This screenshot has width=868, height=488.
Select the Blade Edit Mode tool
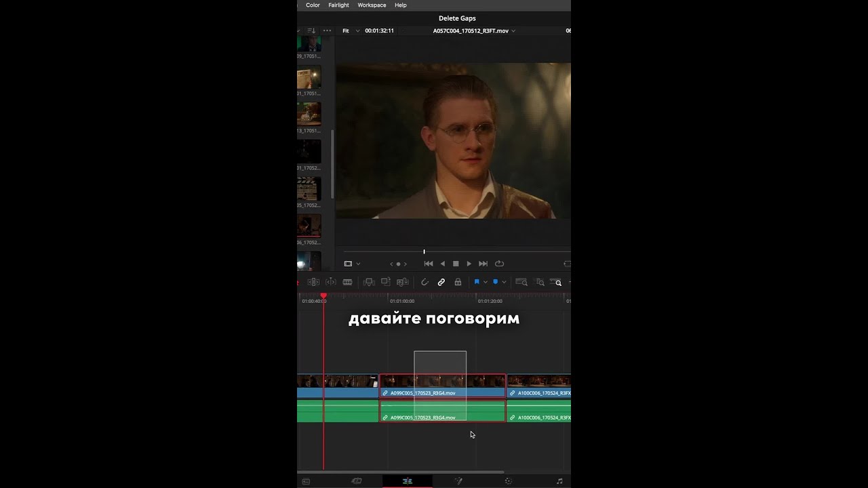347,282
